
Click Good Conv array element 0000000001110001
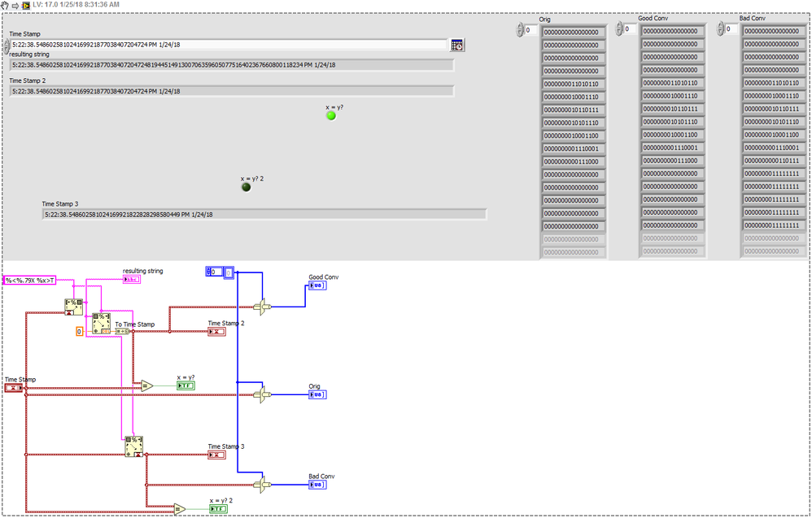click(x=672, y=147)
